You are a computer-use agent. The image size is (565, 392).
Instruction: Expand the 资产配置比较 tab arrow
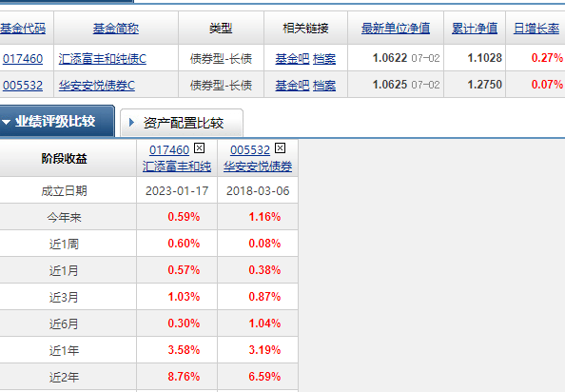coord(131,123)
